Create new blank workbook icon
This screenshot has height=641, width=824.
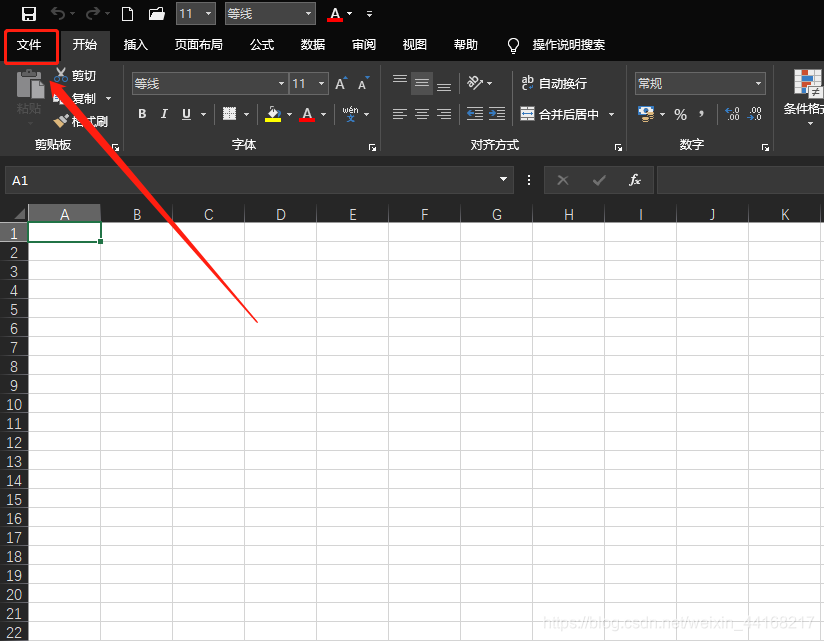click(127, 14)
